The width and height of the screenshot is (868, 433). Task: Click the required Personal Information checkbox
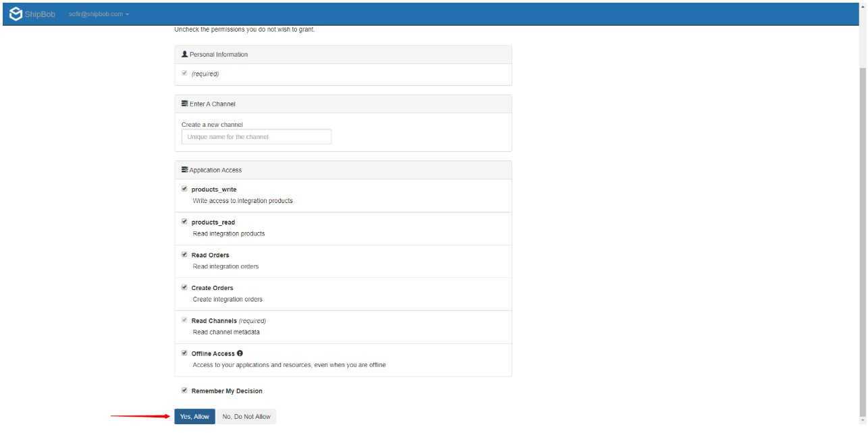[x=184, y=74]
